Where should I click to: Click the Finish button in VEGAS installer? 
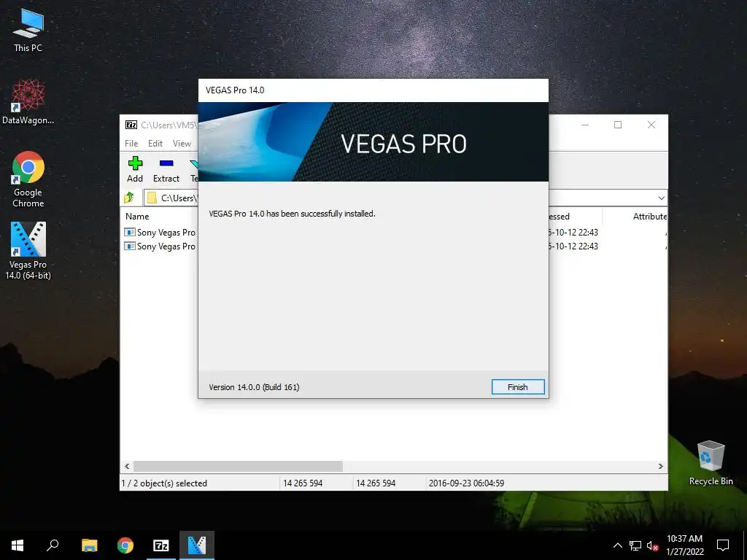coord(518,386)
